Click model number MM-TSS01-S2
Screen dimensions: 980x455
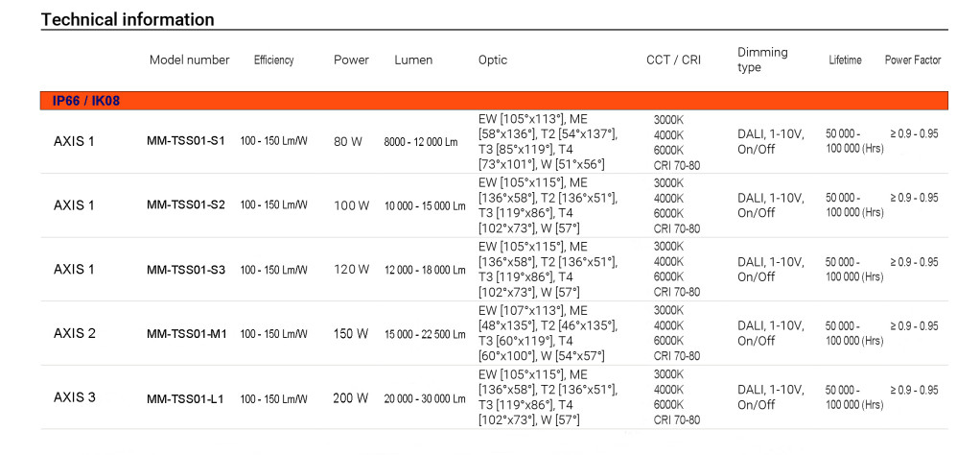tap(186, 204)
